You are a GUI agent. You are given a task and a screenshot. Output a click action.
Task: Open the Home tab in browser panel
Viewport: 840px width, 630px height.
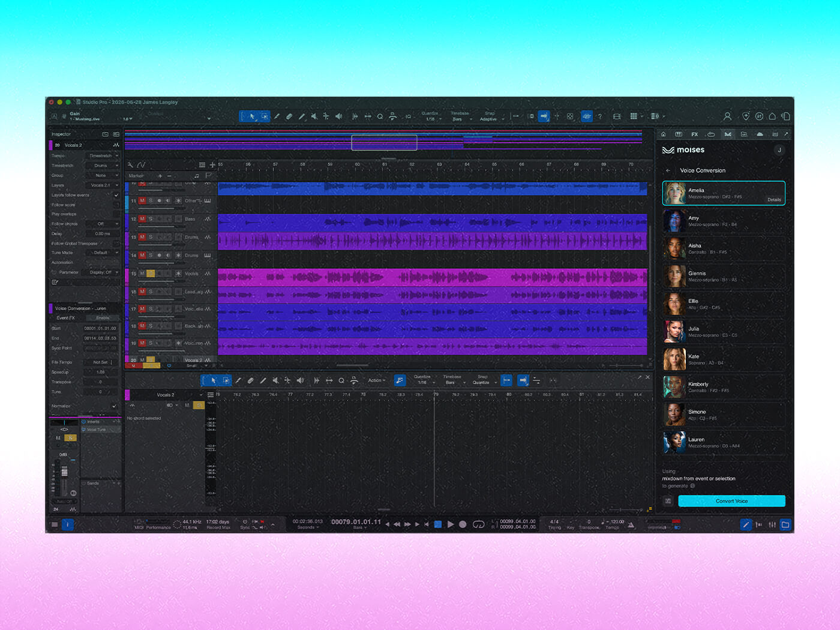[x=663, y=134]
